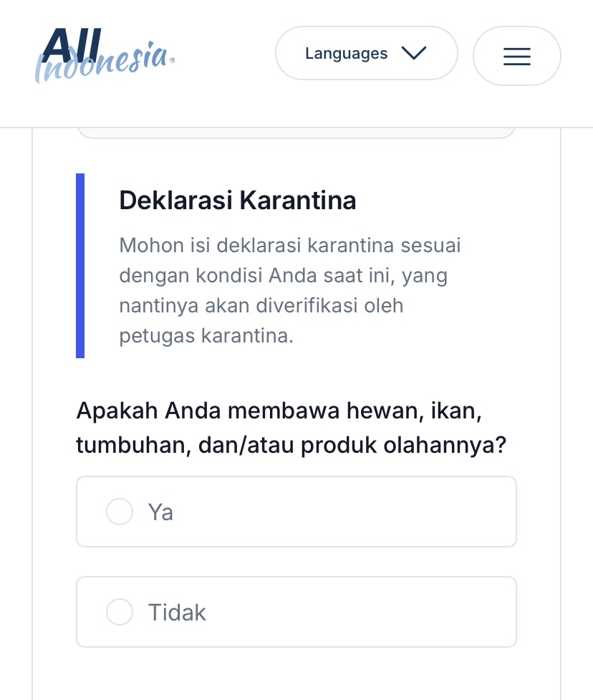Select the Ya radio circle
The image size is (593, 700).
pyautogui.click(x=120, y=512)
